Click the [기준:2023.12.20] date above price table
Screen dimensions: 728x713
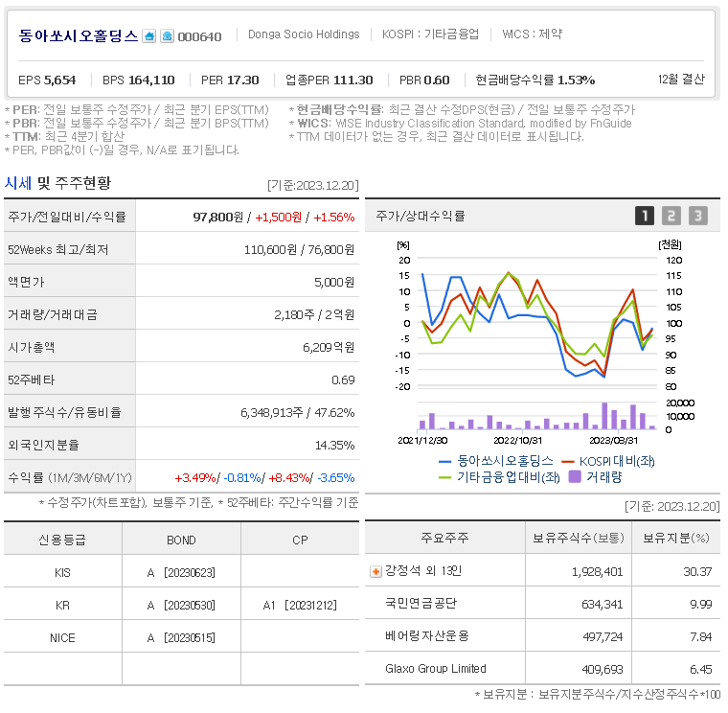pyautogui.click(x=313, y=185)
